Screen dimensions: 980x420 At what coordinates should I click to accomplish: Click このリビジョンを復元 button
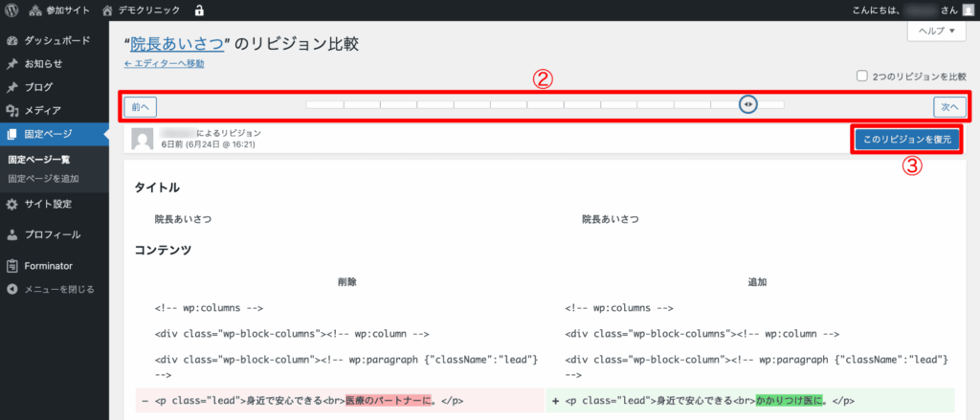point(906,139)
